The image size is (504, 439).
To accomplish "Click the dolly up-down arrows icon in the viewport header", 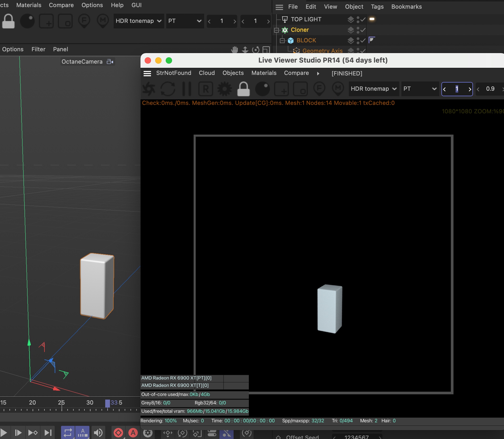I will point(245,49).
